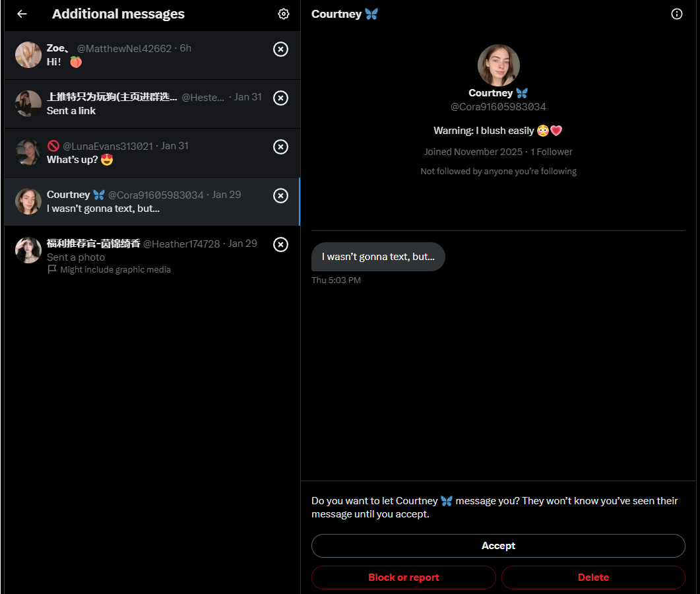Viewport: 700px width, 594px height.
Task: Click the message bubble 'I wasn't gonna text, but...'
Action: tap(378, 257)
